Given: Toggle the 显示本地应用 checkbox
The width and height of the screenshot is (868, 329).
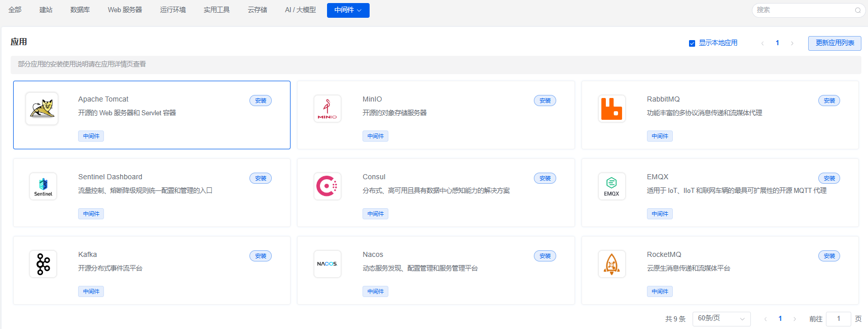Looking at the screenshot, I should [692, 43].
